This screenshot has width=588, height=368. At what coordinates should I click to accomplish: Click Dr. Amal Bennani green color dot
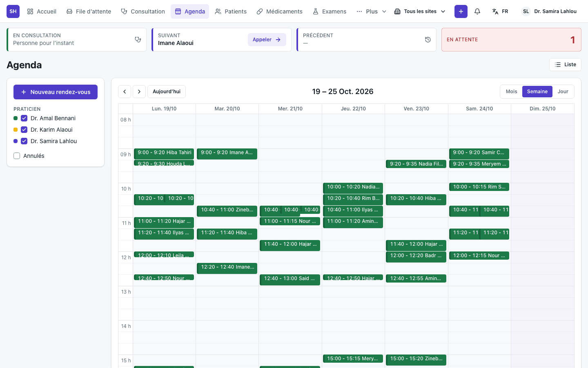(x=16, y=118)
